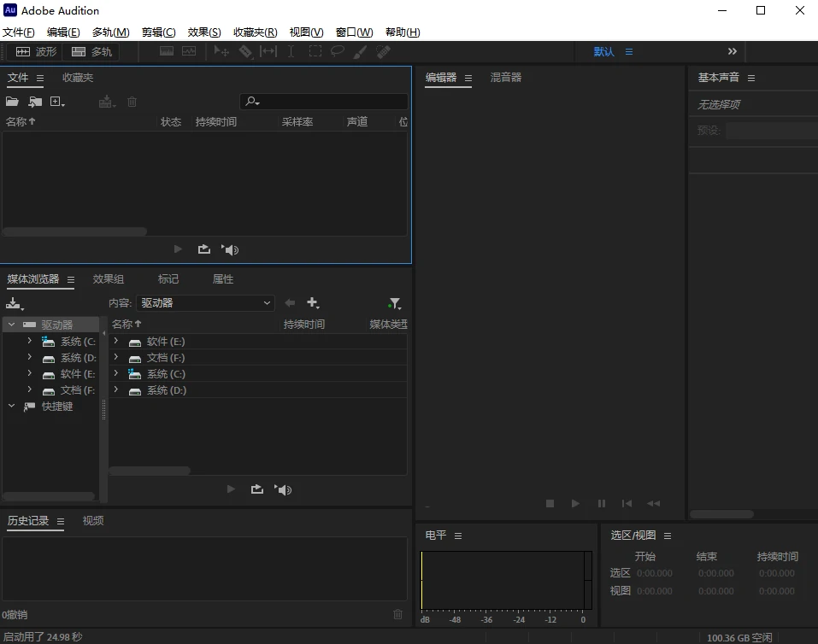Select the Spot Healing Brush tool
This screenshot has width=818, height=644.
[x=384, y=52]
